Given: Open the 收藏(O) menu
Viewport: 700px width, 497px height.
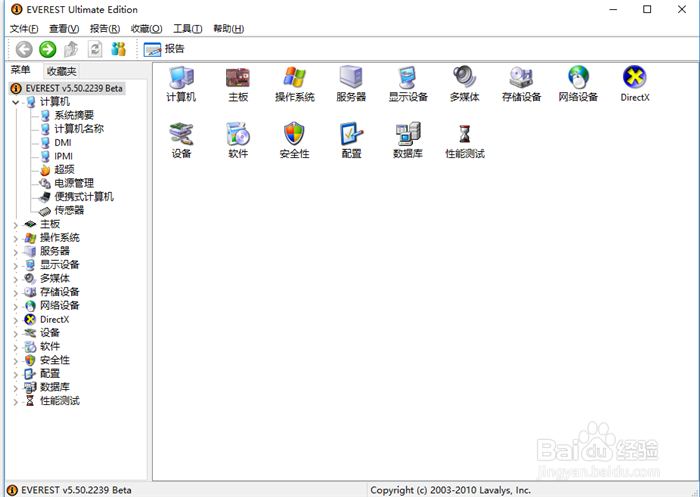Looking at the screenshot, I should coord(146,29).
